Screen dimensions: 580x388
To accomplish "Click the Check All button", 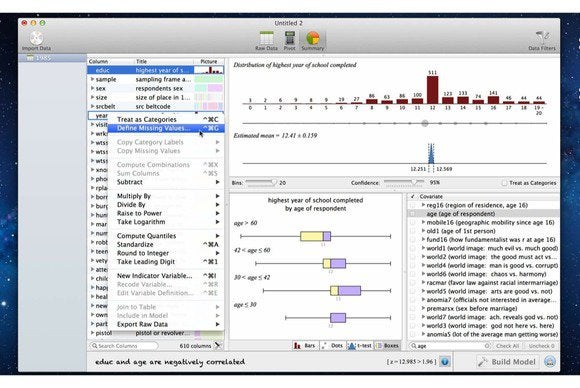I will click(508, 346).
